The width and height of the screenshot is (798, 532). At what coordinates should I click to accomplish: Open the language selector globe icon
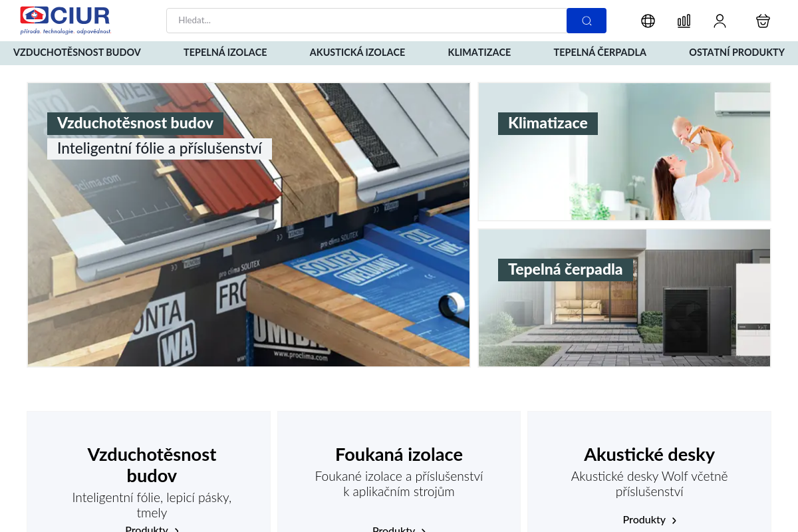(648, 21)
